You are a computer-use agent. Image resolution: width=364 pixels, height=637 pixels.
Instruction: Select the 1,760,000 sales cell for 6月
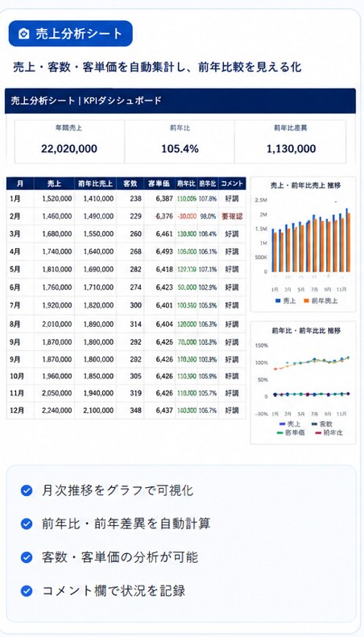tap(57, 287)
